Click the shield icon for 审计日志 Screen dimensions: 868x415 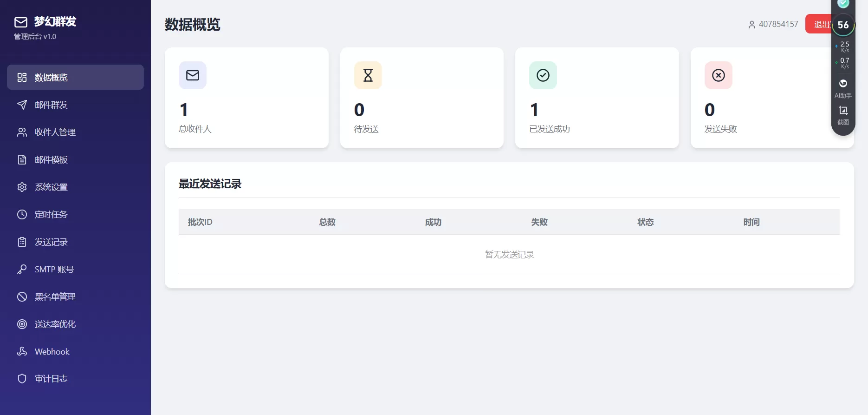(x=22, y=378)
